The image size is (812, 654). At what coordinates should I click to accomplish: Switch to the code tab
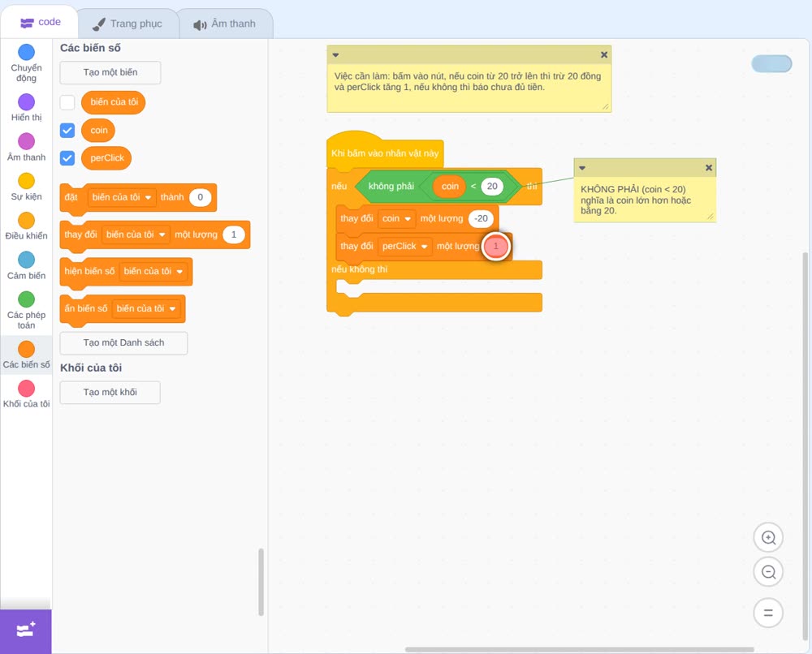[x=41, y=22]
